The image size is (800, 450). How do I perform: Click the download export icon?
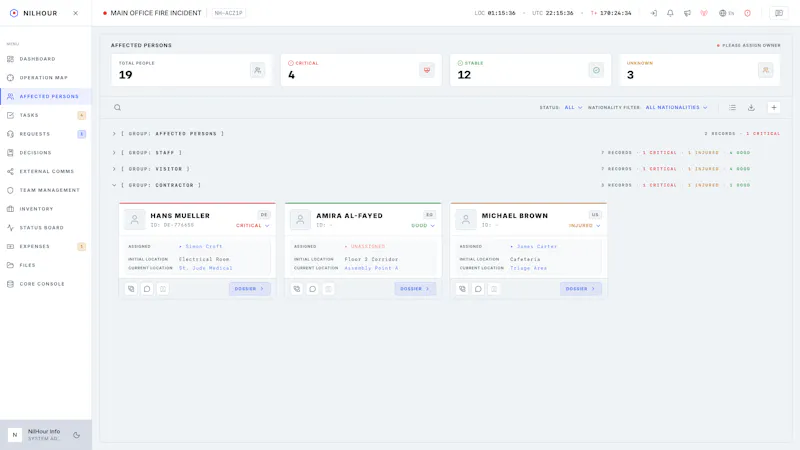tap(752, 108)
